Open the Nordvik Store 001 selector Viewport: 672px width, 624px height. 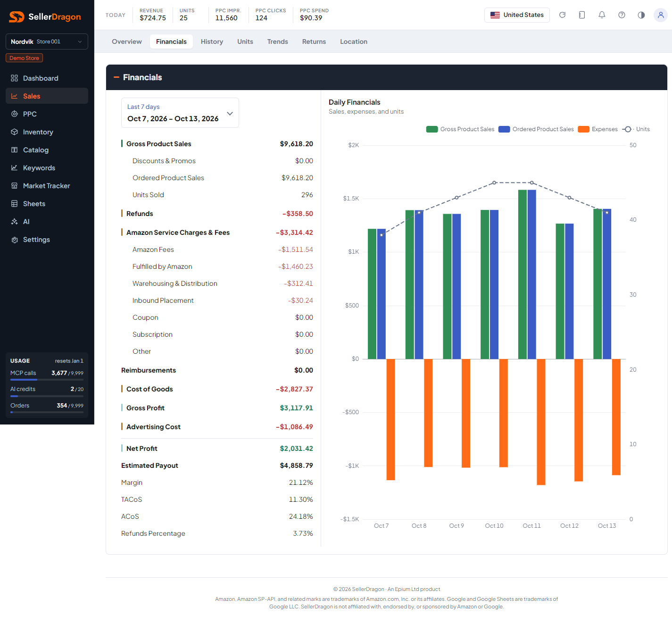[x=47, y=42]
